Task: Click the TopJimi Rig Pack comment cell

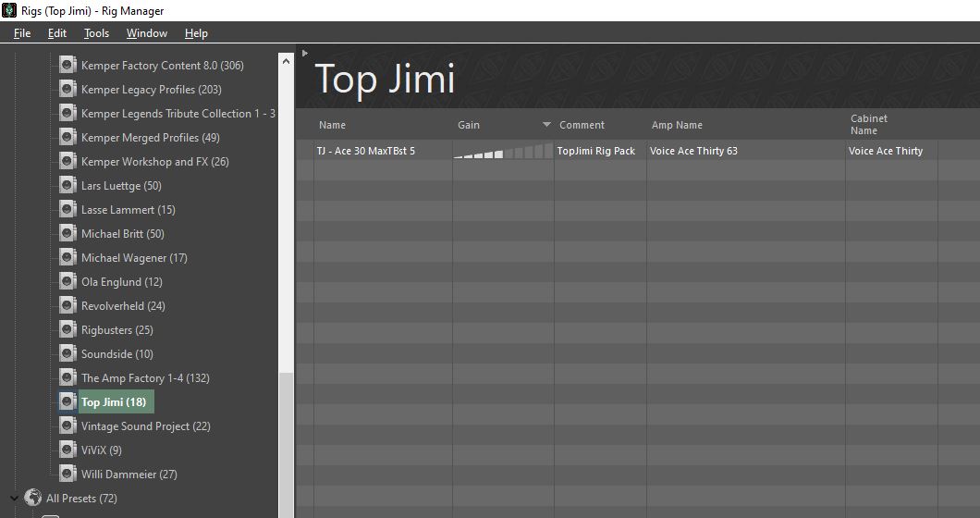Action: (x=596, y=151)
